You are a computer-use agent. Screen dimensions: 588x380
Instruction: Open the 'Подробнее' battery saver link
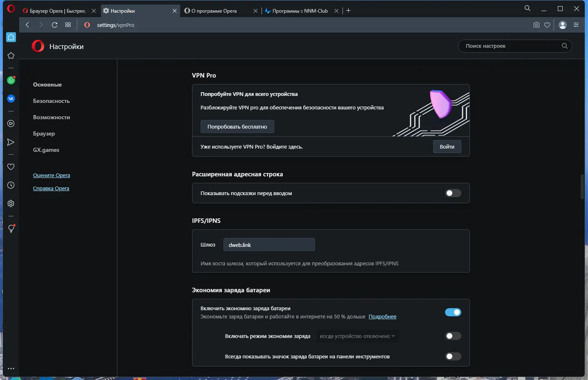[x=382, y=317]
